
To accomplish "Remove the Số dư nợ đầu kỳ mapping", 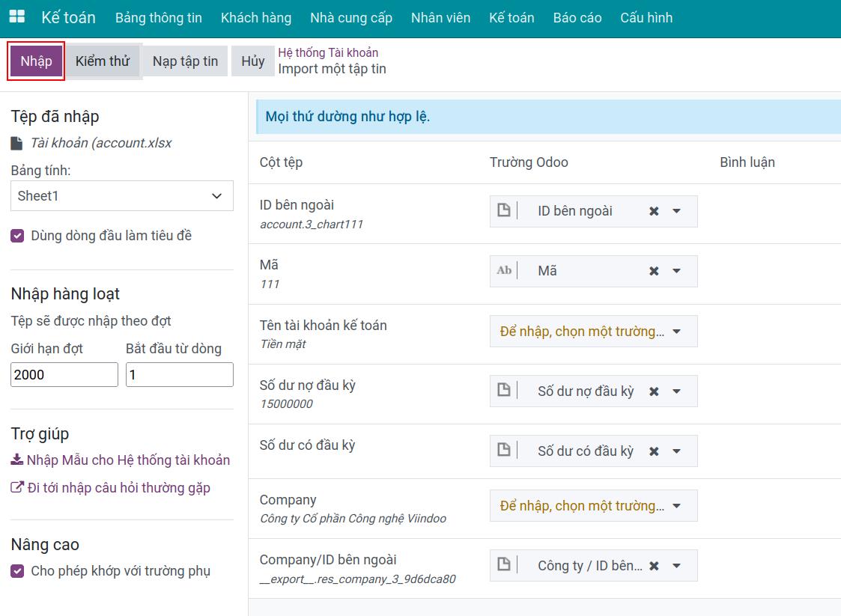I will [x=654, y=391].
